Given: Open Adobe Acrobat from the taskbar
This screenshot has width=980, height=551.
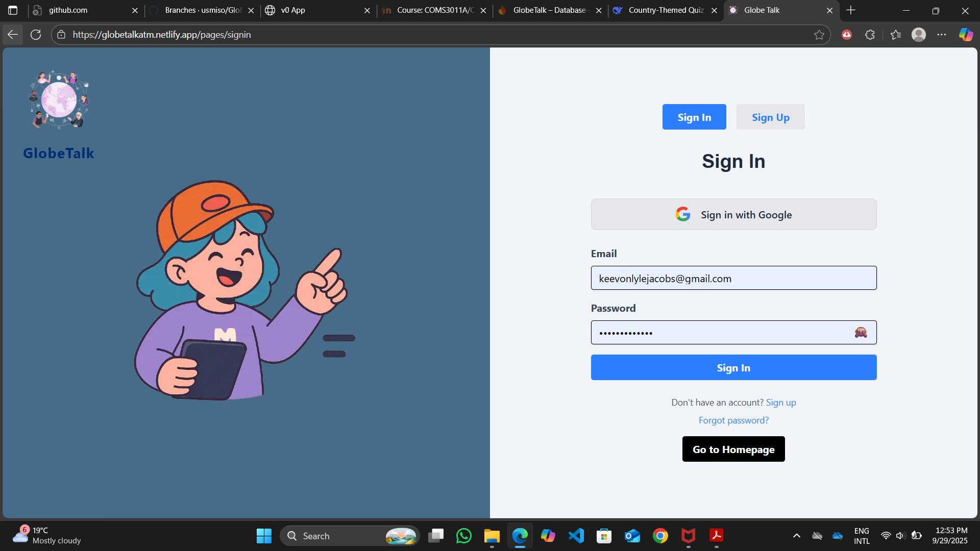Looking at the screenshot, I should coord(716,536).
